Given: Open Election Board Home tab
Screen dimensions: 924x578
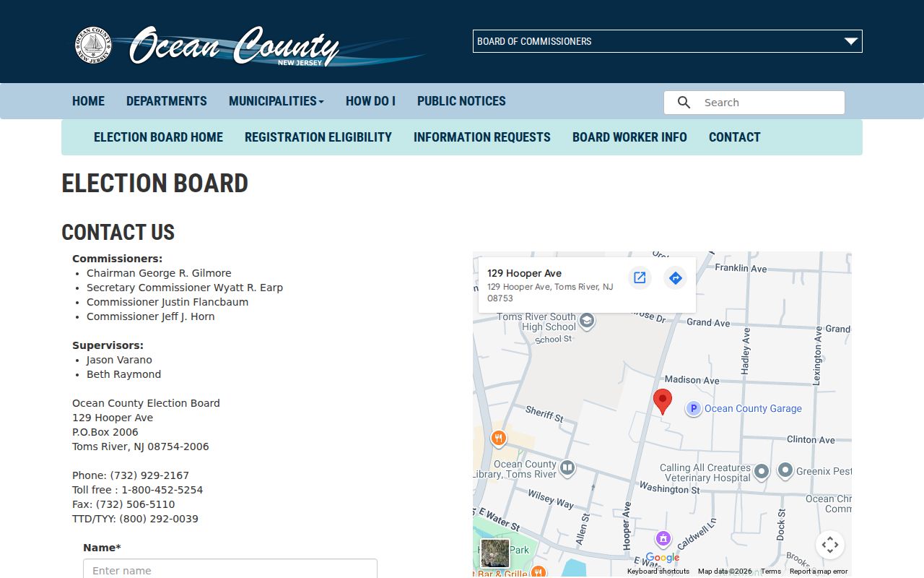Looking at the screenshot, I should tap(158, 137).
